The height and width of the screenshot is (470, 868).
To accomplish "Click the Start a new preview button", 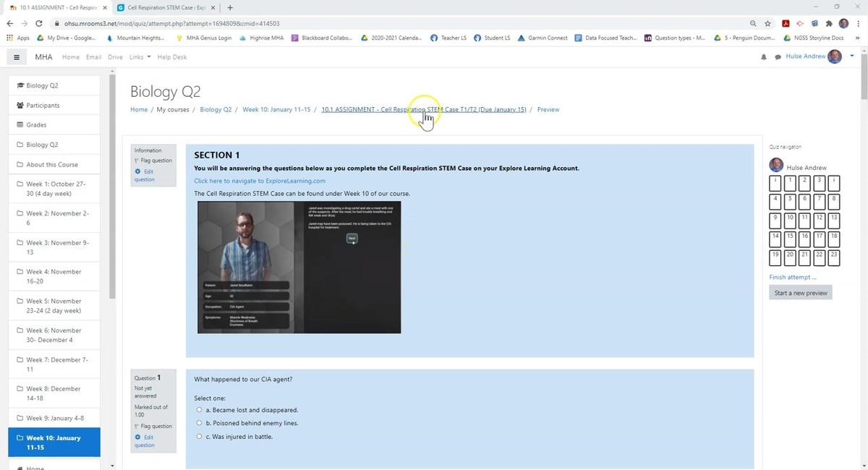I will (x=800, y=293).
